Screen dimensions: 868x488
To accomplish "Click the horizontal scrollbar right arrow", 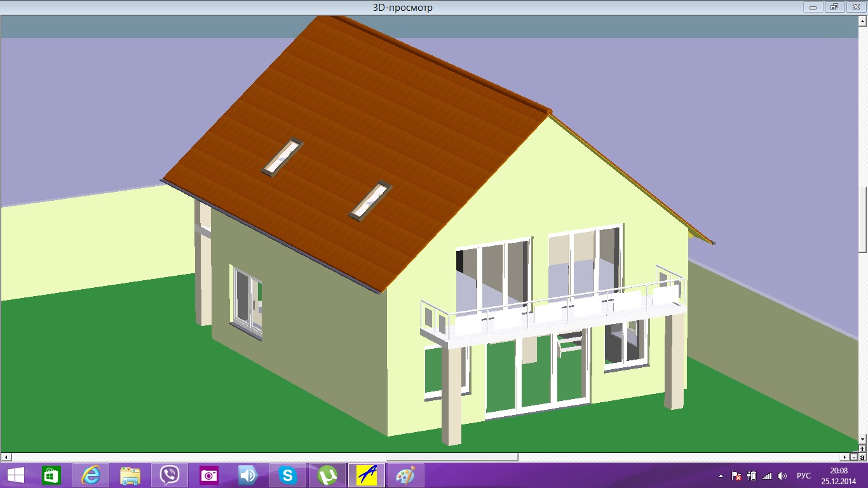I will (844, 457).
